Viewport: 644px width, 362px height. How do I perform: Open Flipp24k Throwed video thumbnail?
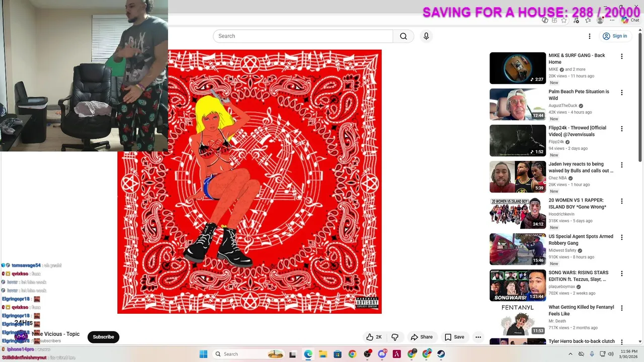[518, 140]
